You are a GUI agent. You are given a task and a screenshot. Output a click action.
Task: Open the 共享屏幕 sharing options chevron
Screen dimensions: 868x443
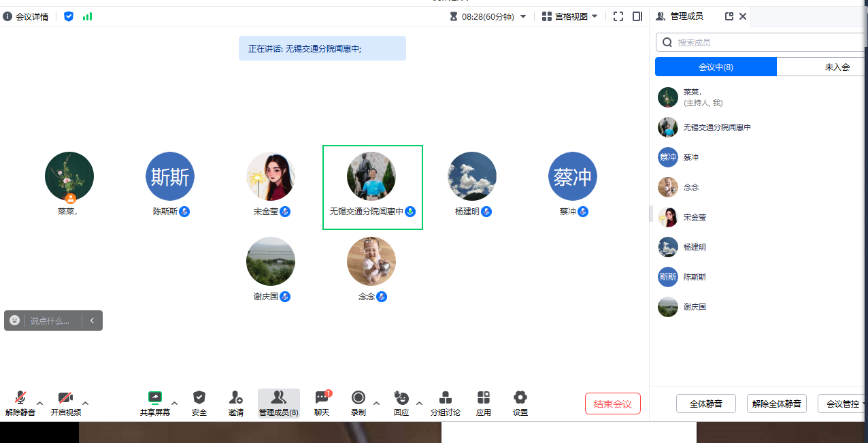pyautogui.click(x=174, y=403)
